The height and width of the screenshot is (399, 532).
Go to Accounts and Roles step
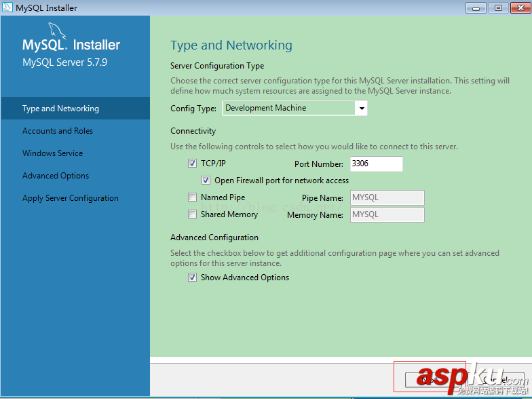point(58,131)
